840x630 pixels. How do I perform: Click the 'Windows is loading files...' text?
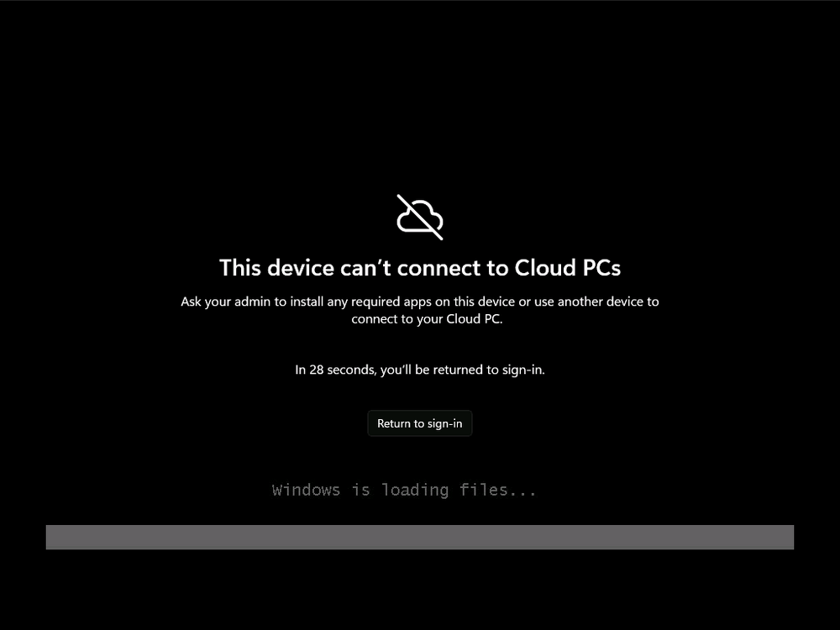404,491
